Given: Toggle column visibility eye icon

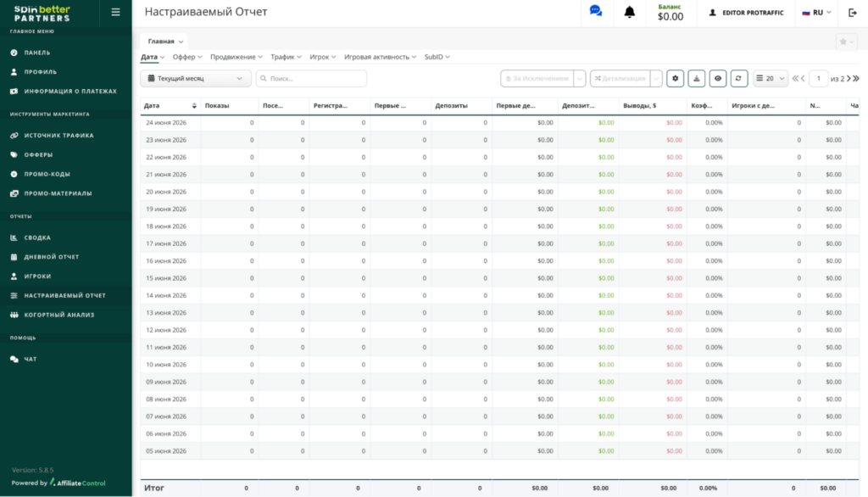Looking at the screenshot, I should (x=717, y=79).
